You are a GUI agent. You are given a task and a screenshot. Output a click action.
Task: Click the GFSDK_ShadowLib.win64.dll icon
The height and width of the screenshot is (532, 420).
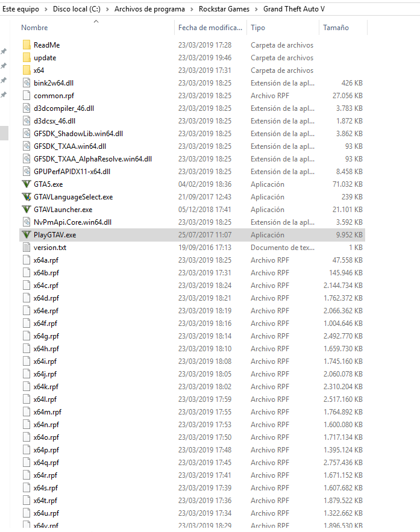tap(27, 134)
